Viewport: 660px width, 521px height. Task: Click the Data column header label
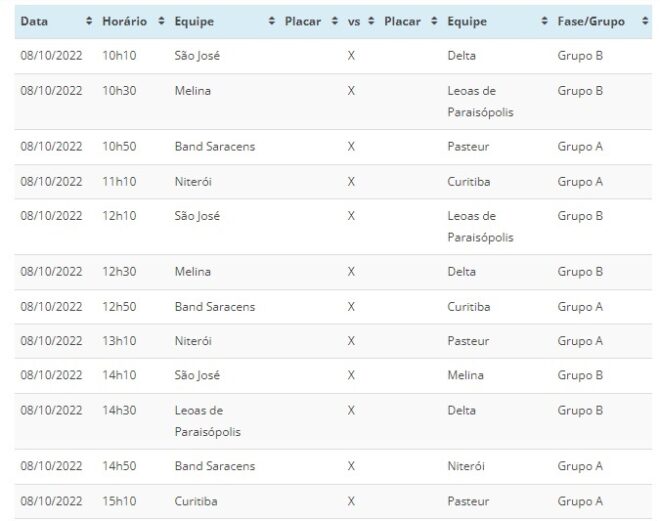(x=33, y=22)
